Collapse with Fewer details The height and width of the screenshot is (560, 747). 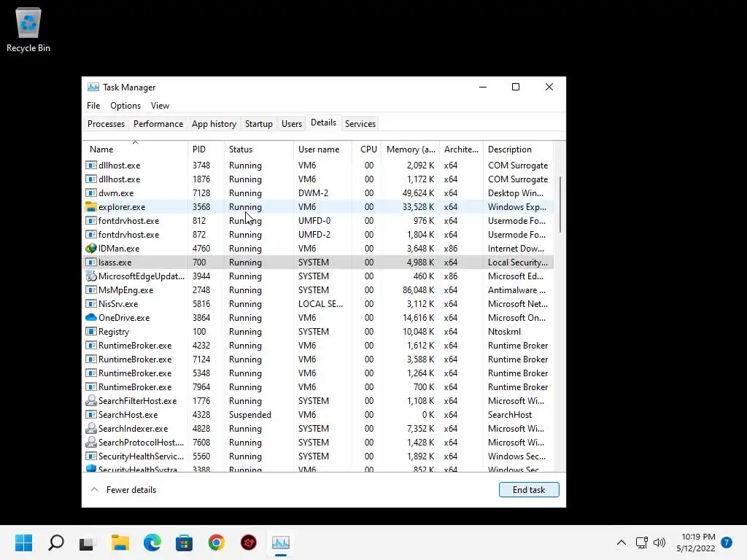tap(124, 489)
